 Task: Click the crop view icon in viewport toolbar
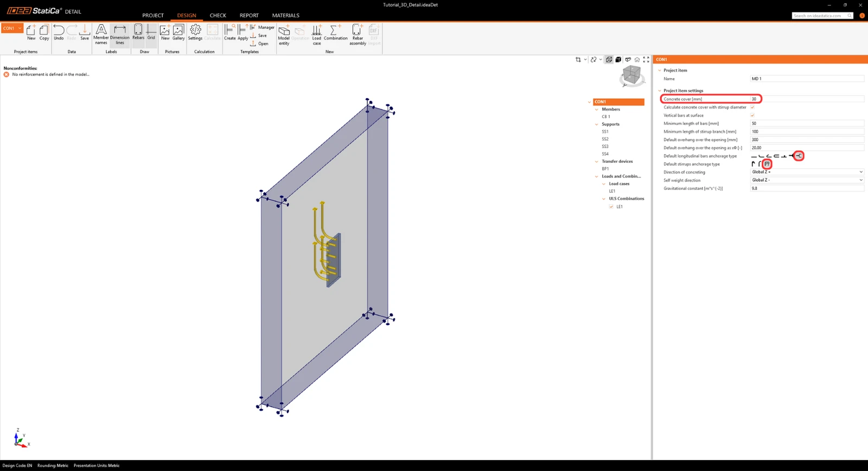(578, 60)
